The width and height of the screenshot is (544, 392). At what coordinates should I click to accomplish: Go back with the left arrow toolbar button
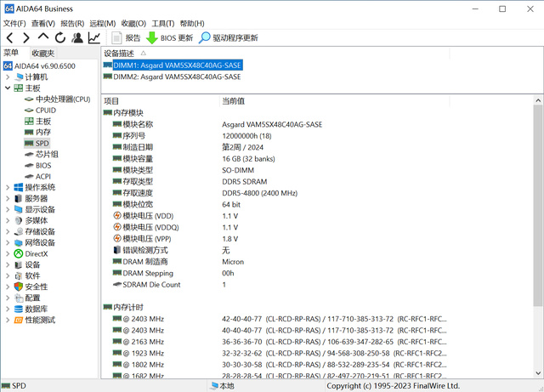[x=10, y=37]
